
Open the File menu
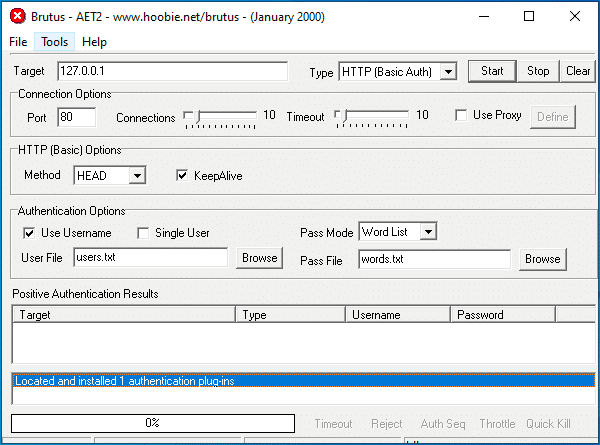(18, 42)
